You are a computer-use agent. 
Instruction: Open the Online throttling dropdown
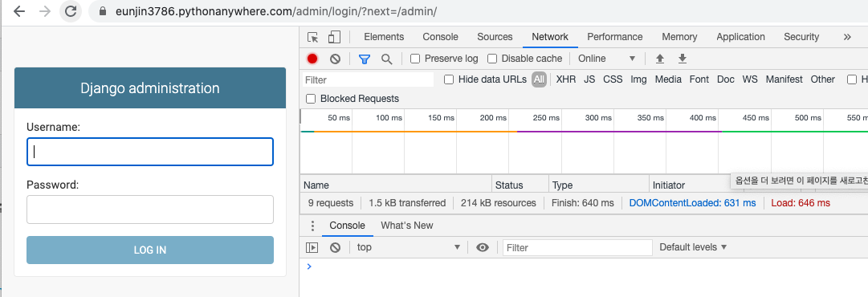coord(607,59)
